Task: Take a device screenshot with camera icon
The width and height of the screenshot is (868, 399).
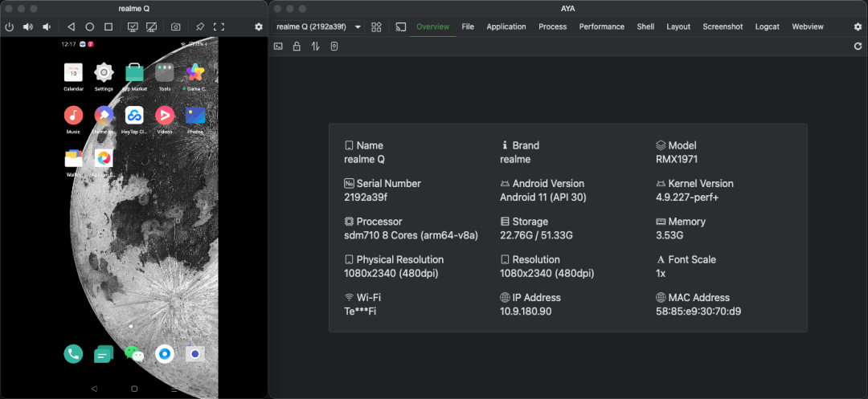Action: (175, 26)
